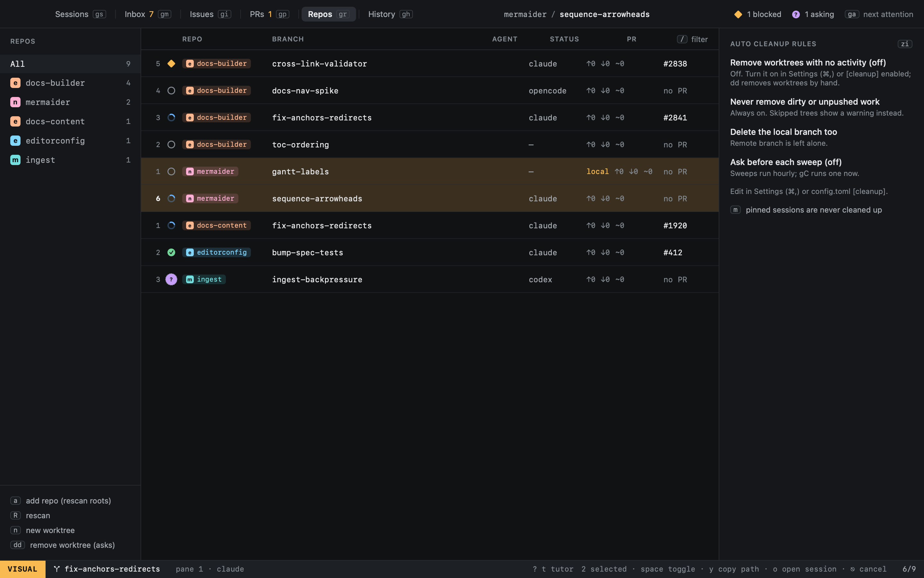Click the 1 asking indicator text
Image resolution: width=924 pixels, height=578 pixels.
pyautogui.click(x=819, y=14)
